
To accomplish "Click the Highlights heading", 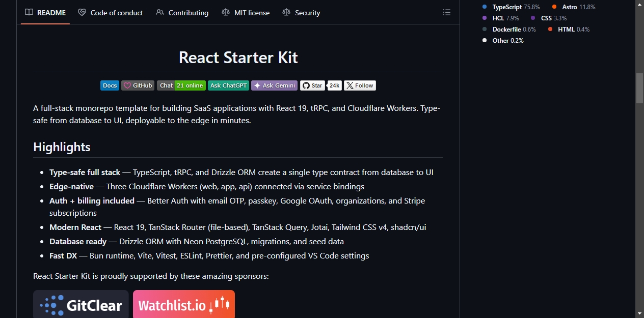I will coord(62,147).
